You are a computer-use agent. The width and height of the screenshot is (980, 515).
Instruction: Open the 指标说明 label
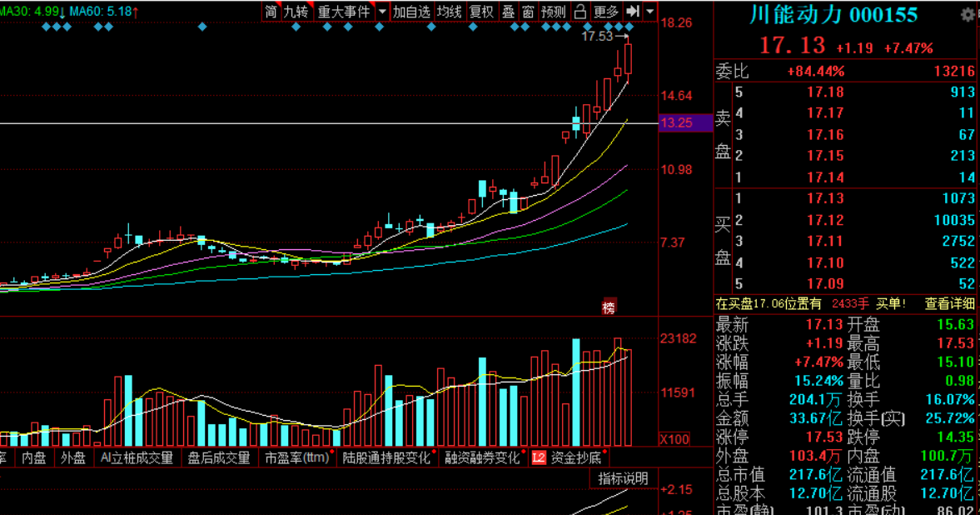coord(623,478)
